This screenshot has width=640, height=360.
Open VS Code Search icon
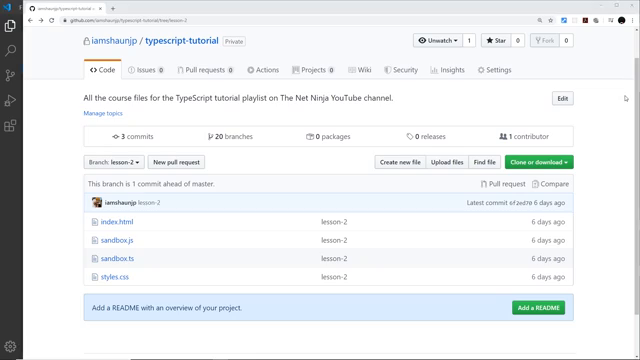[10, 51]
